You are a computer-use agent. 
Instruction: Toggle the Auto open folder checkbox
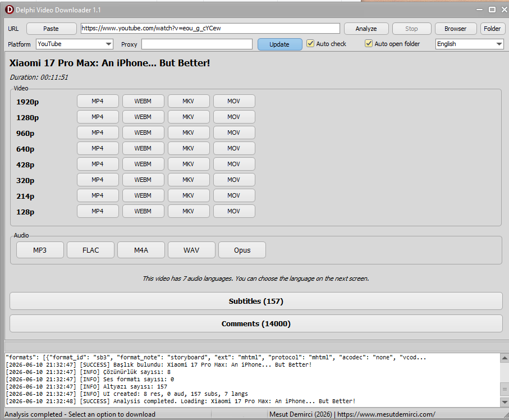(x=369, y=44)
